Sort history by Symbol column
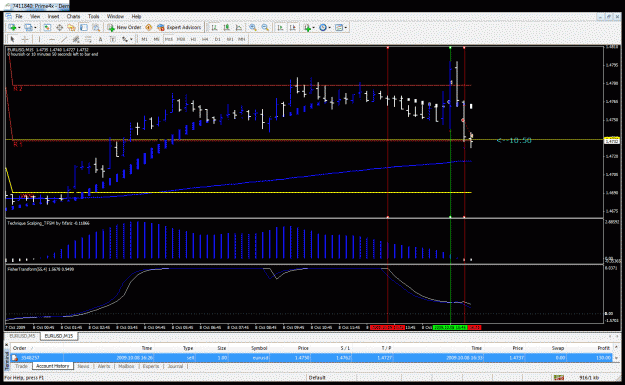625x385 pixels. pyautogui.click(x=259, y=348)
